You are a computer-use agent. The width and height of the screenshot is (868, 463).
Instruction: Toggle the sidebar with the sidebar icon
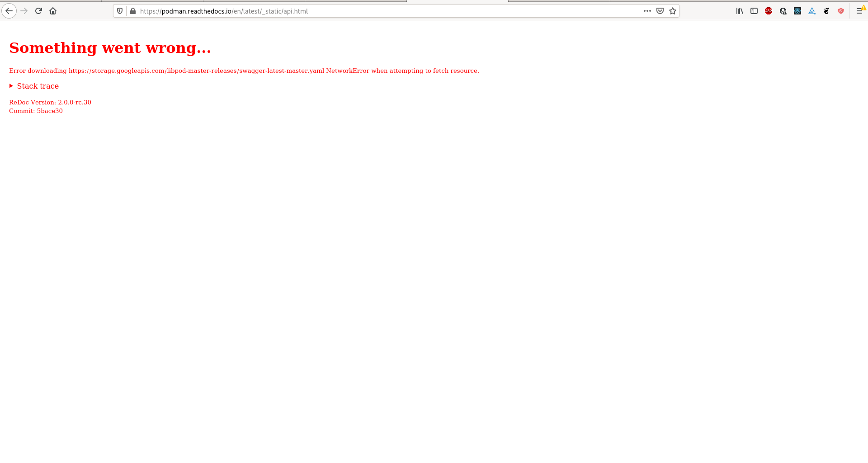(754, 11)
